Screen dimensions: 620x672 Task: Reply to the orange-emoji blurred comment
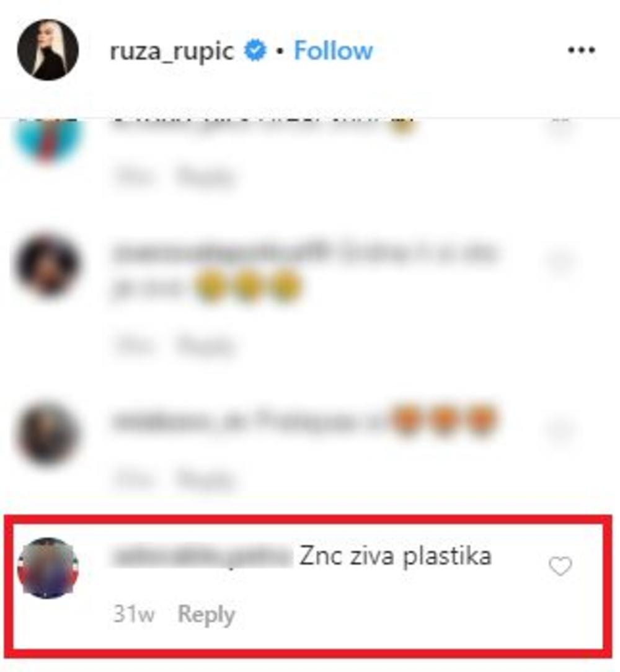(x=206, y=479)
